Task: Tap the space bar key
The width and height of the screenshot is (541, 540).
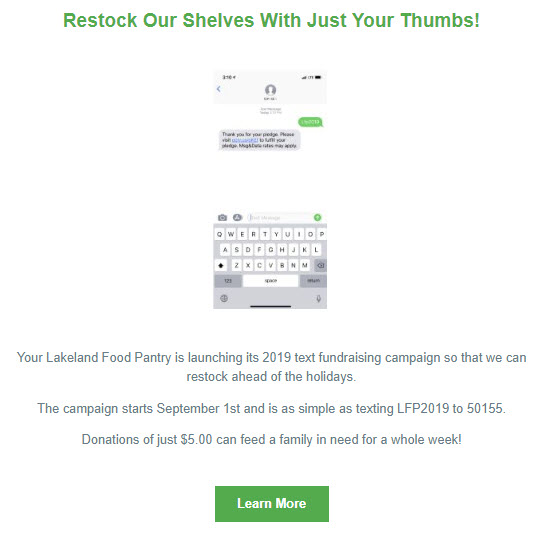Action: coord(270,281)
